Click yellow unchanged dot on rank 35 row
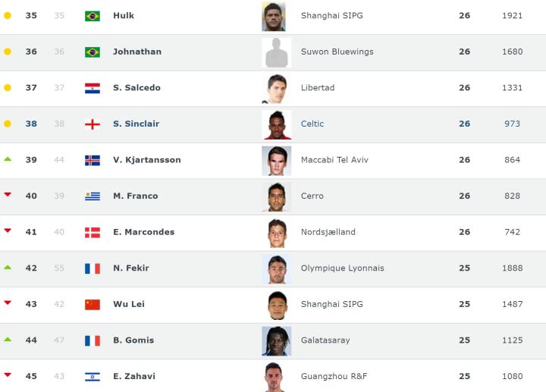546x392 pixels. 8,16
